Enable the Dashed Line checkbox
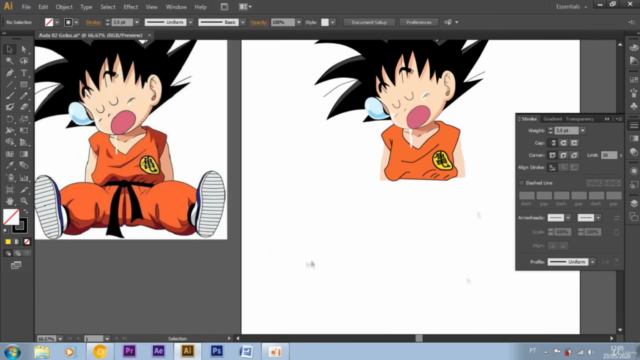Screen dimensions: 640x360 click(x=521, y=183)
